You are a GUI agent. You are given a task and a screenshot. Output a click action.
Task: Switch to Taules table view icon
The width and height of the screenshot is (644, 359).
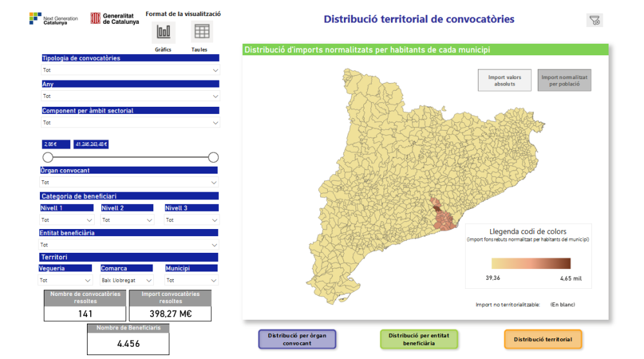coord(202,32)
